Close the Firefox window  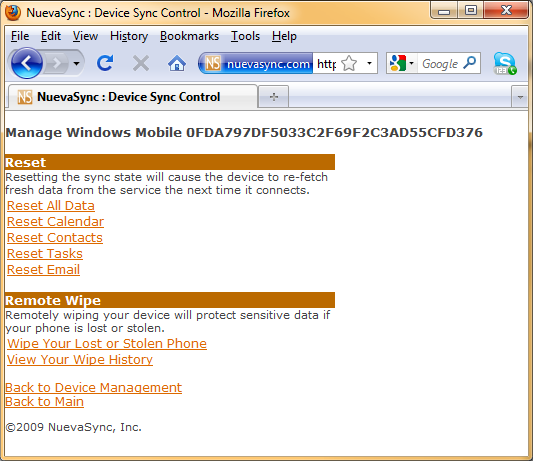(x=506, y=11)
